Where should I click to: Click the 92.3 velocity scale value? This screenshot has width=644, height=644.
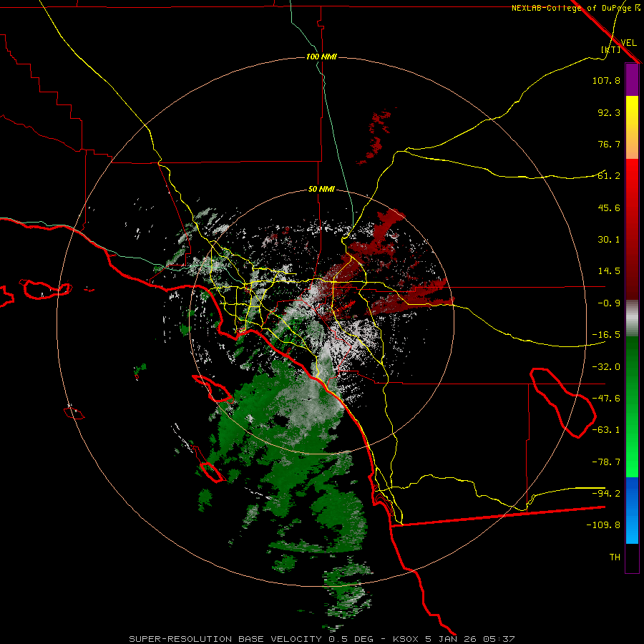click(609, 112)
